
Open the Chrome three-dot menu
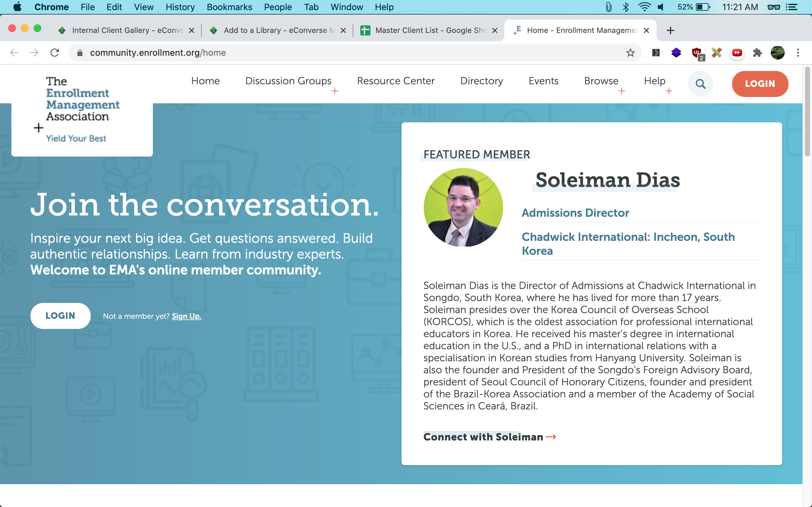(x=798, y=53)
